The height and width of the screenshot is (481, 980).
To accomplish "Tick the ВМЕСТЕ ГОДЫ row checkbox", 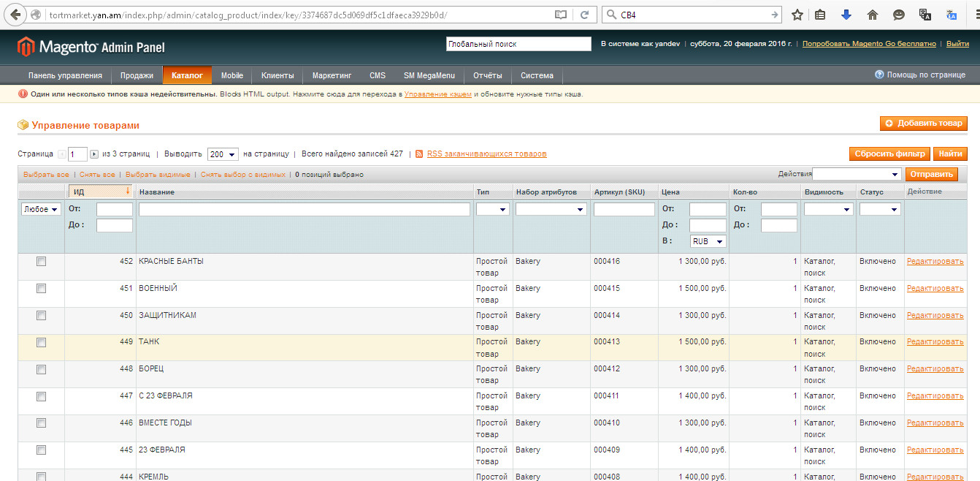I will tap(41, 423).
